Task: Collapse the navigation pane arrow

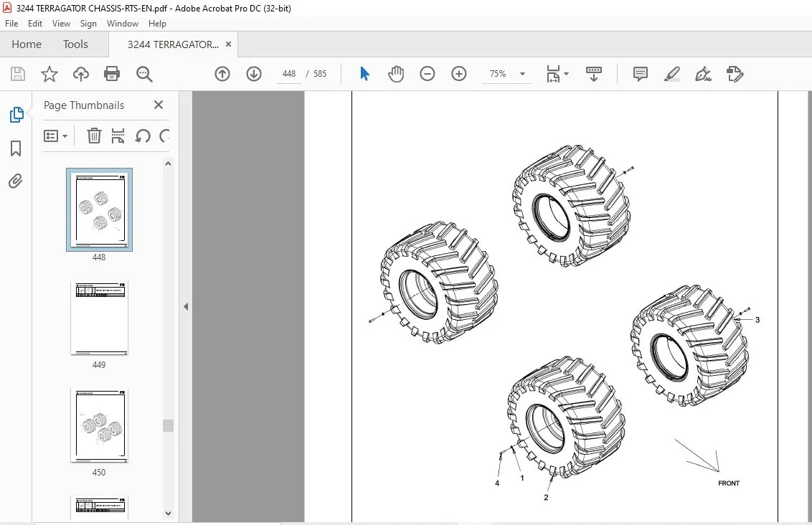Action: (x=185, y=306)
